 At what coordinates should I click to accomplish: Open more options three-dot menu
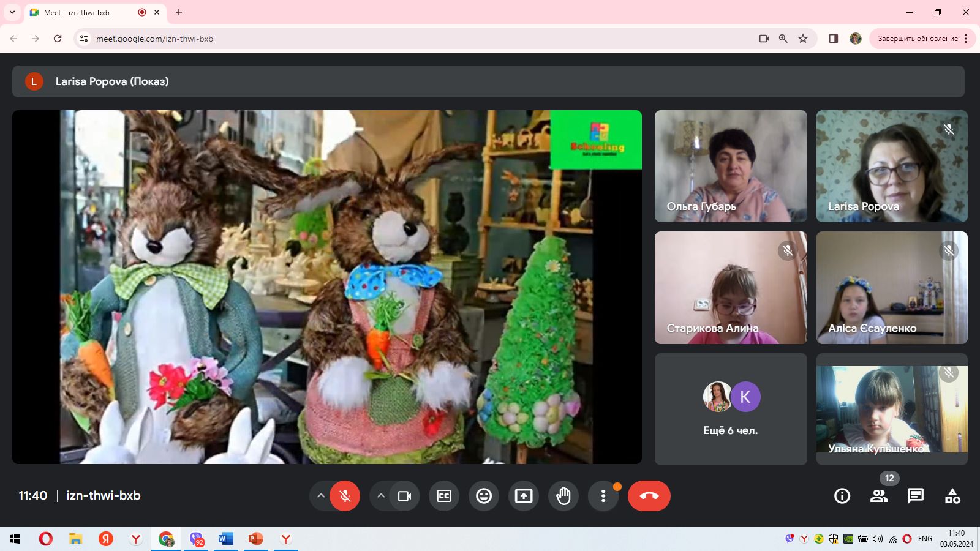pyautogui.click(x=603, y=496)
